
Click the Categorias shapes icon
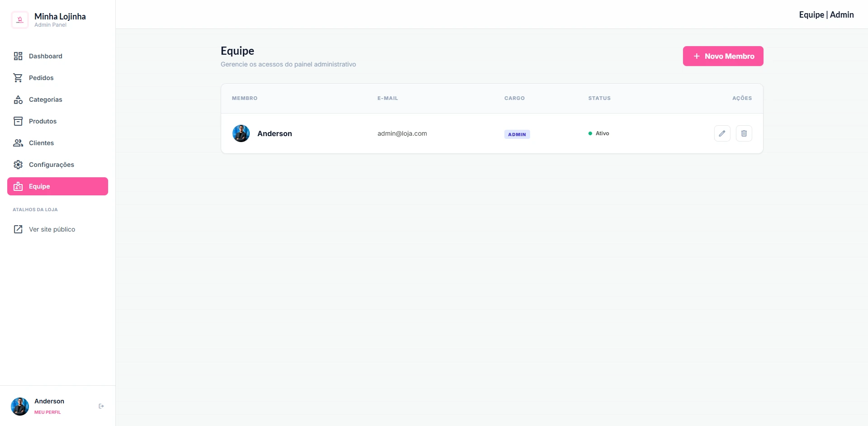click(18, 99)
